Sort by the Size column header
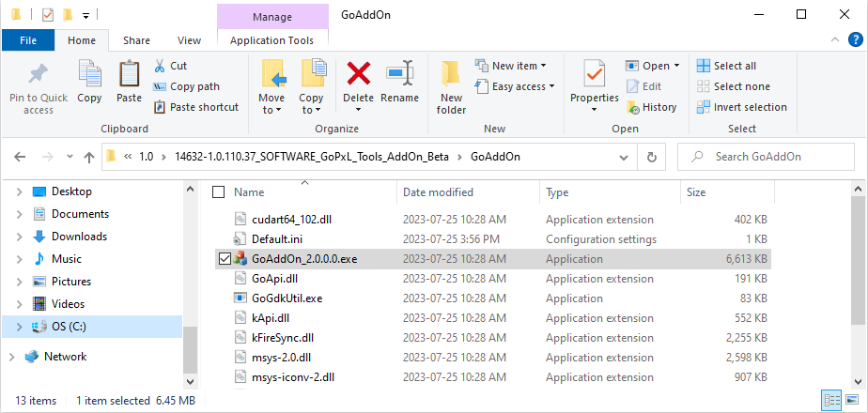The image size is (868, 413). [x=696, y=192]
